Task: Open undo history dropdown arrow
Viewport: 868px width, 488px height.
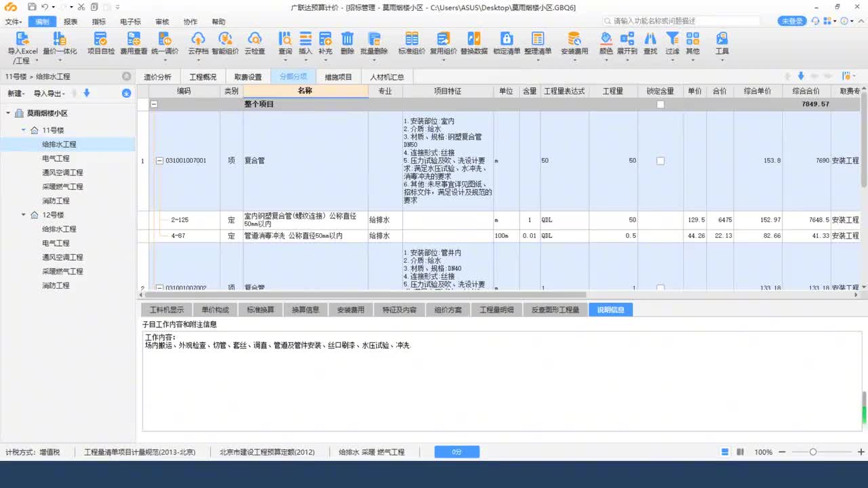Action: coord(54,7)
